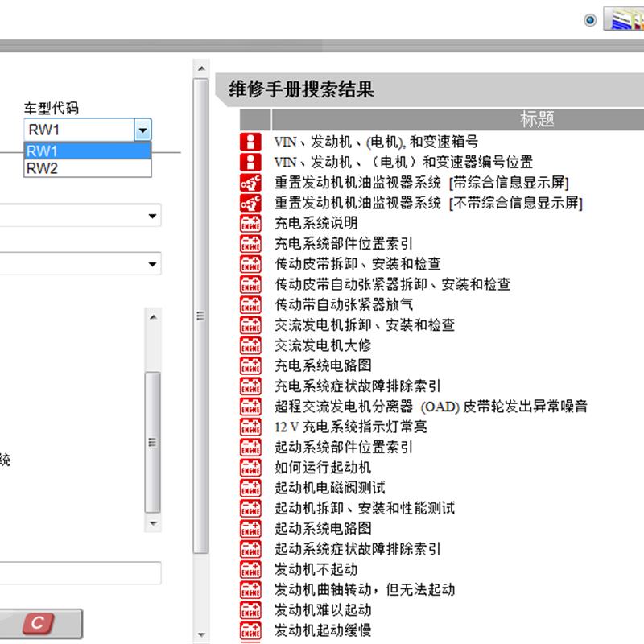Click engine icon beside 传动皮带拆卸、安装和检查

point(250,264)
